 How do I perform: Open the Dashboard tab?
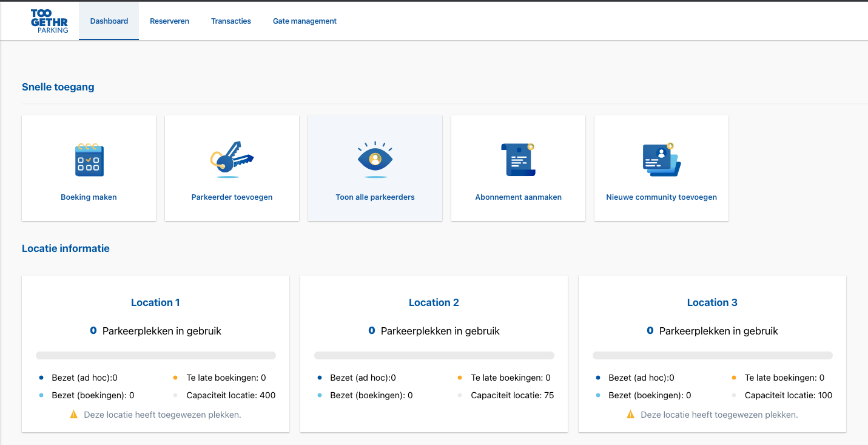[109, 21]
